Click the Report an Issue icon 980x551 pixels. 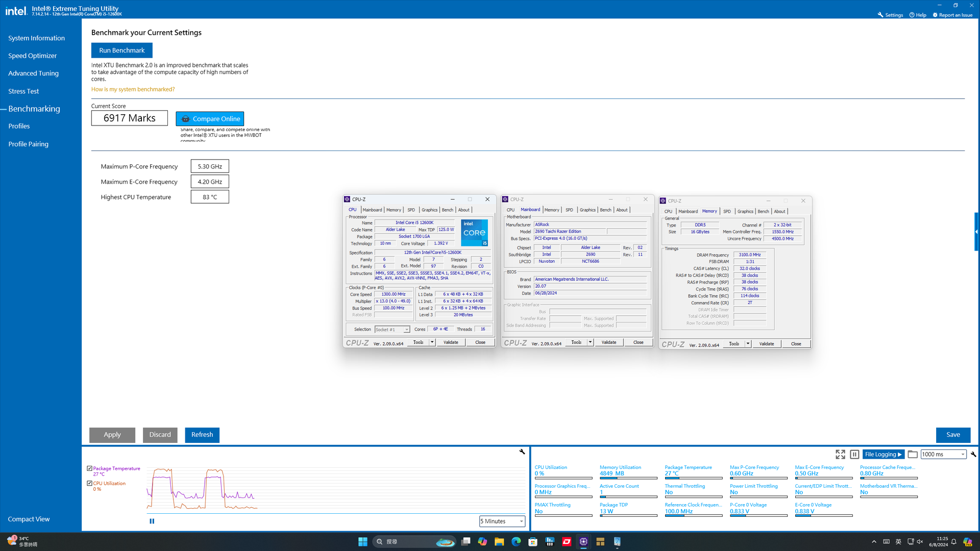pos(935,15)
